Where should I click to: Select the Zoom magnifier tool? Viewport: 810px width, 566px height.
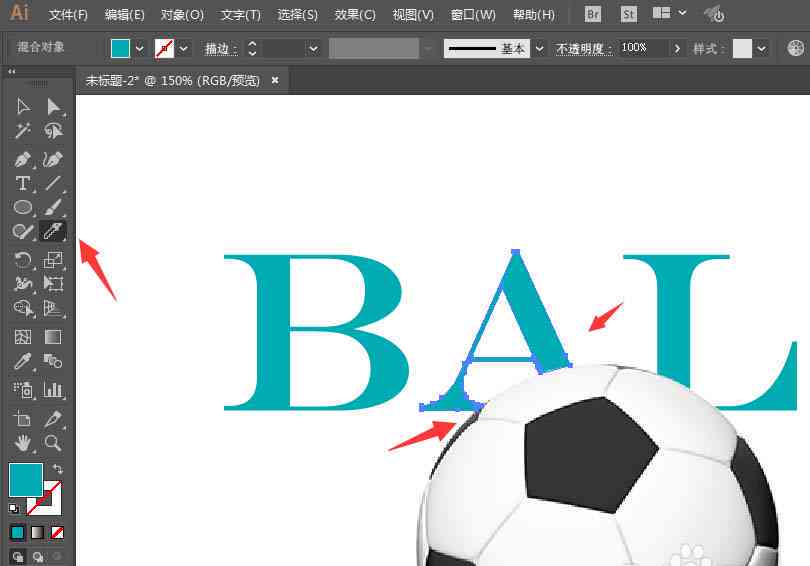click(x=53, y=443)
